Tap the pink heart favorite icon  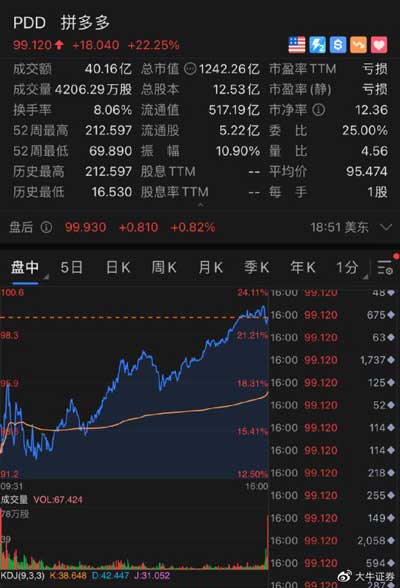pyautogui.click(x=379, y=45)
